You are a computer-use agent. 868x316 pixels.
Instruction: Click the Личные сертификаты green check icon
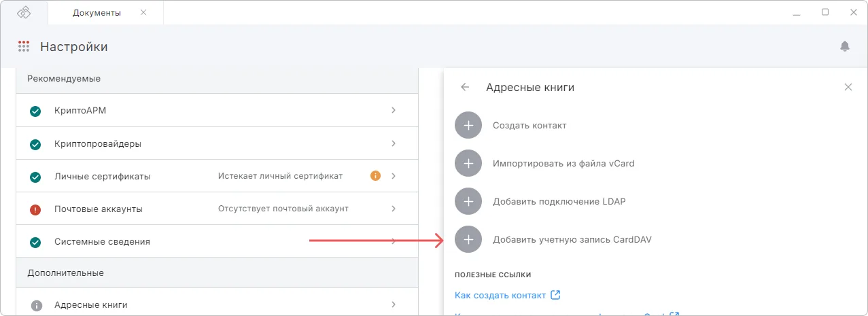(x=36, y=177)
